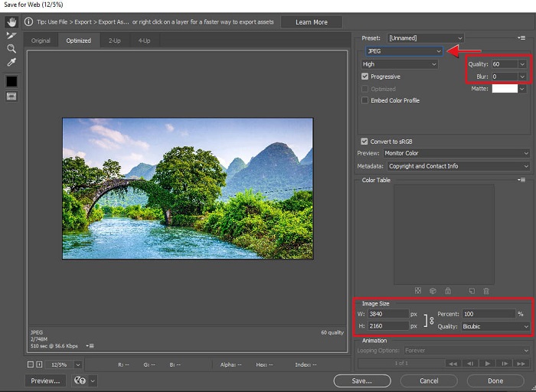Open the preview connection speed menu icon
This screenshot has width=536, height=392.
pyautogui.click(x=90, y=346)
